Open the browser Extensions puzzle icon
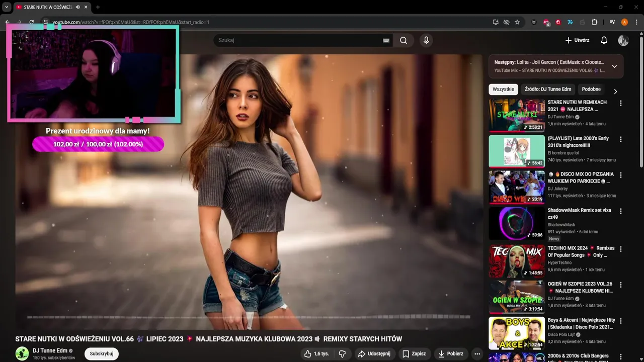 tap(594, 22)
